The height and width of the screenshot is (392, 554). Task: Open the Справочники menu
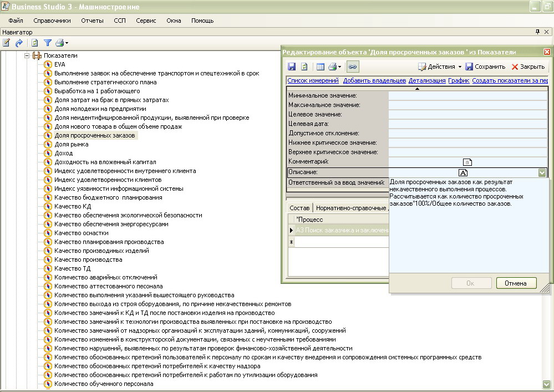pyautogui.click(x=52, y=21)
